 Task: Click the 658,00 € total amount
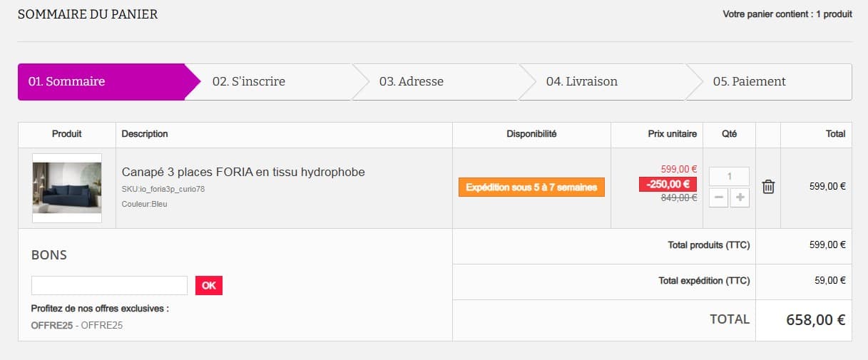815,320
